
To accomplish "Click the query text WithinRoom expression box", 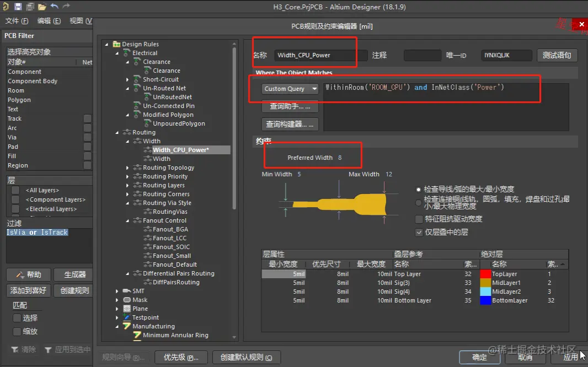I will tap(446, 107).
